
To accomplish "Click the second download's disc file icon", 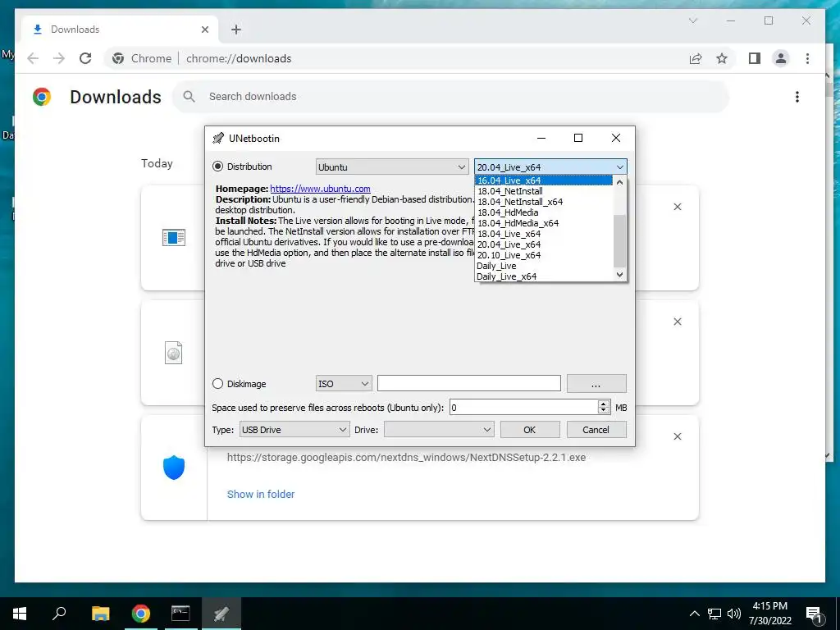I will (x=174, y=353).
